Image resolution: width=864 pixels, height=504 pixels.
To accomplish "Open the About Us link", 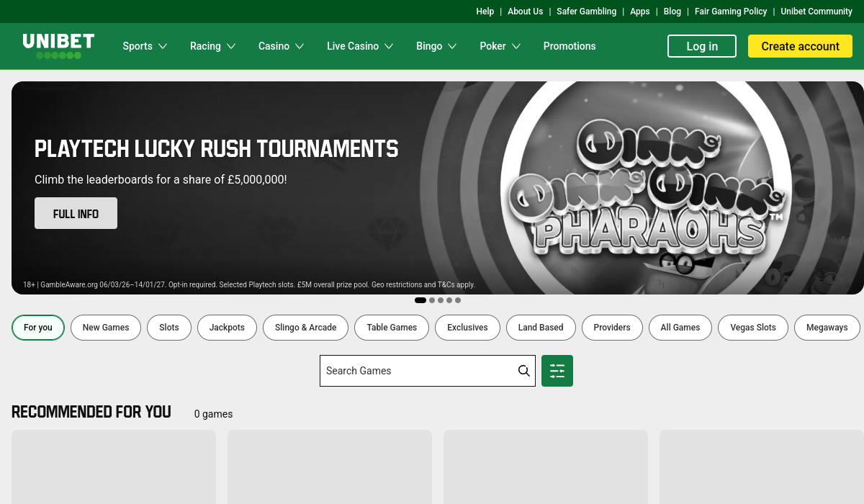I will pos(526,12).
